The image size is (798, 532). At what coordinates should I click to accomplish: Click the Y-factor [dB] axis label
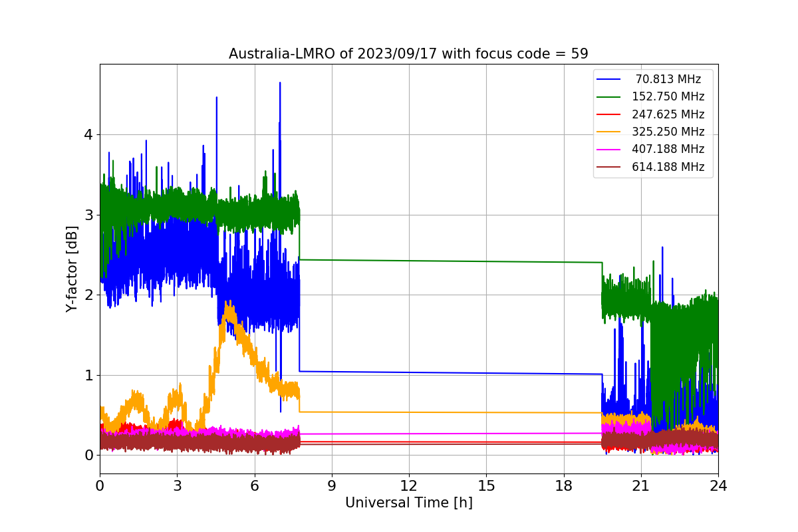(72, 269)
